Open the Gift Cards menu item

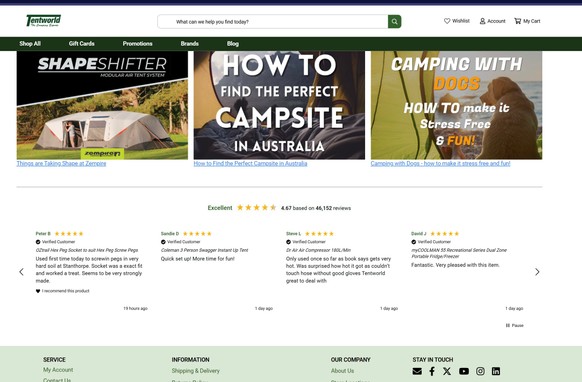coord(82,43)
